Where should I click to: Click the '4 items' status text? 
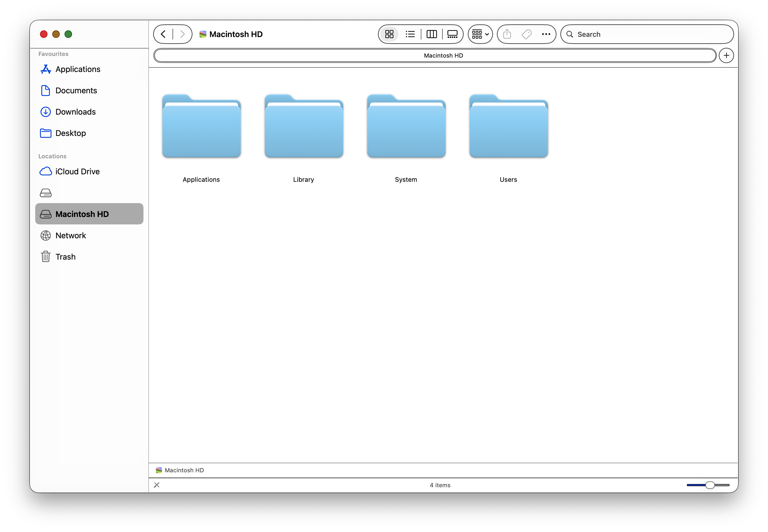(x=440, y=485)
